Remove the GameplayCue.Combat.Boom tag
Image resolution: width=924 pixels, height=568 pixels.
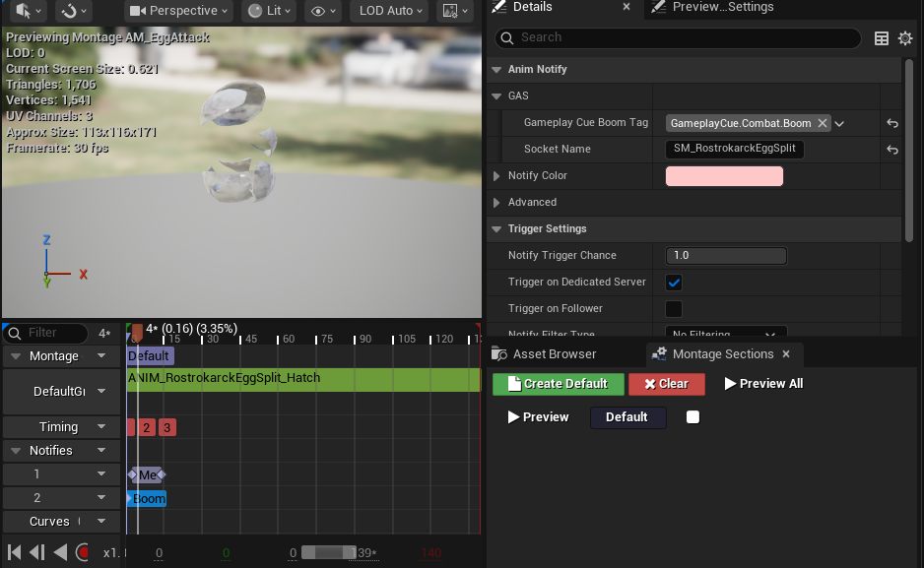(x=823, y=123)
